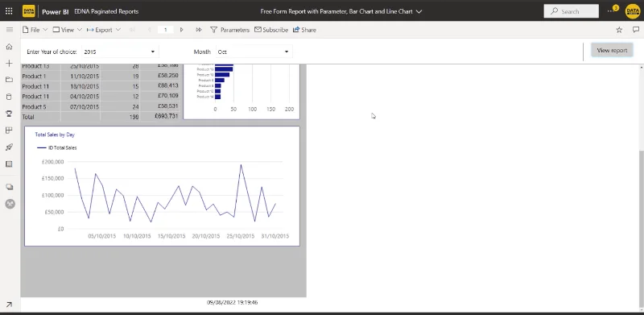The image size is (644, 315).
Task: Go to previous page of report
Action: (x=149, y=30)
